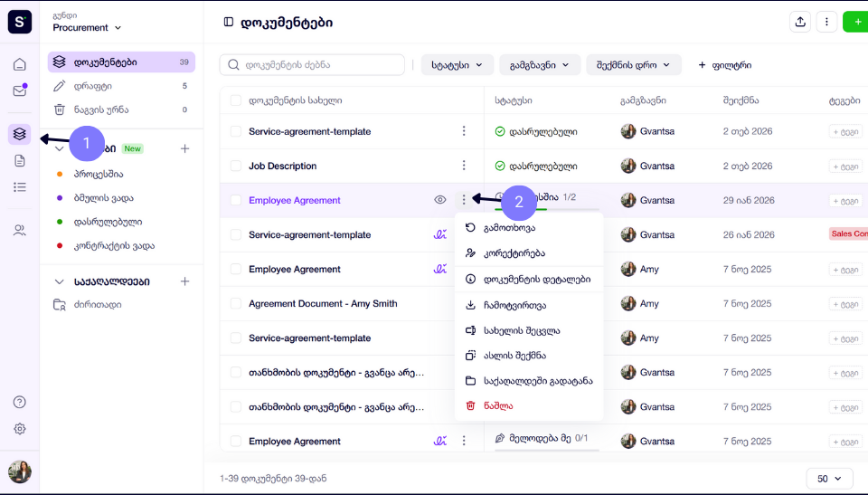The image size is (868, 495).
Task: Open the Procurement team switcher
Action: tap(87, 27)
